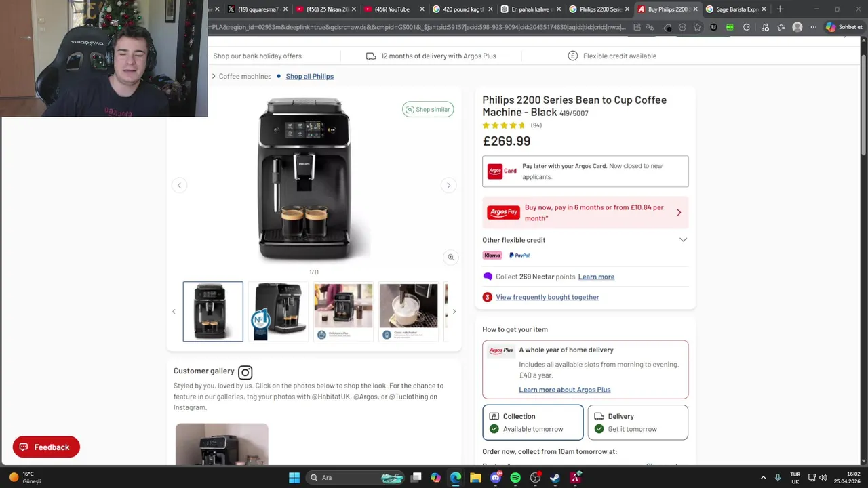Select first thumbnail of coffee machine
The width and height of the screenshot is (868, 488).
click(x=213, y=311)
